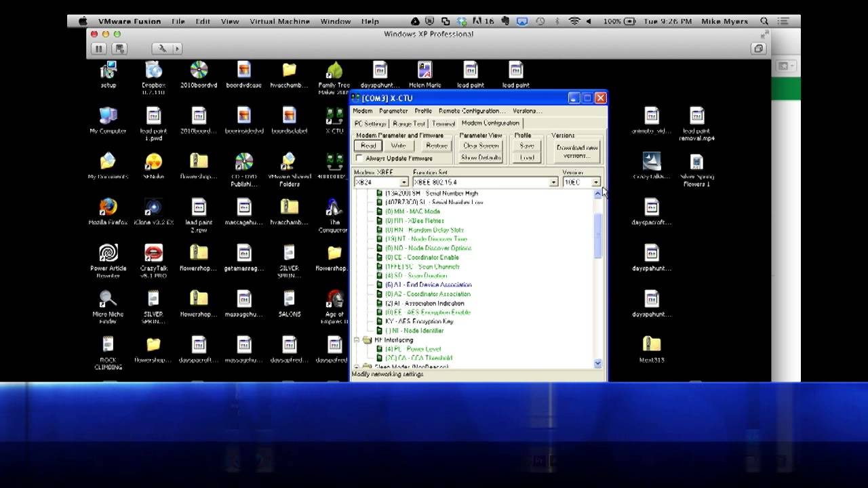
Task: Select the X-CTU desktop shortcut icon
Action: (x=334, y=116)
